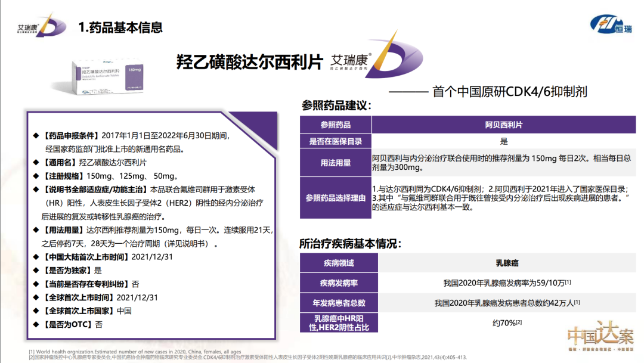This screenshot has height=363, width=644.
Task: Click the 阿贝西利片 table header cell
Action: (503, 125)
